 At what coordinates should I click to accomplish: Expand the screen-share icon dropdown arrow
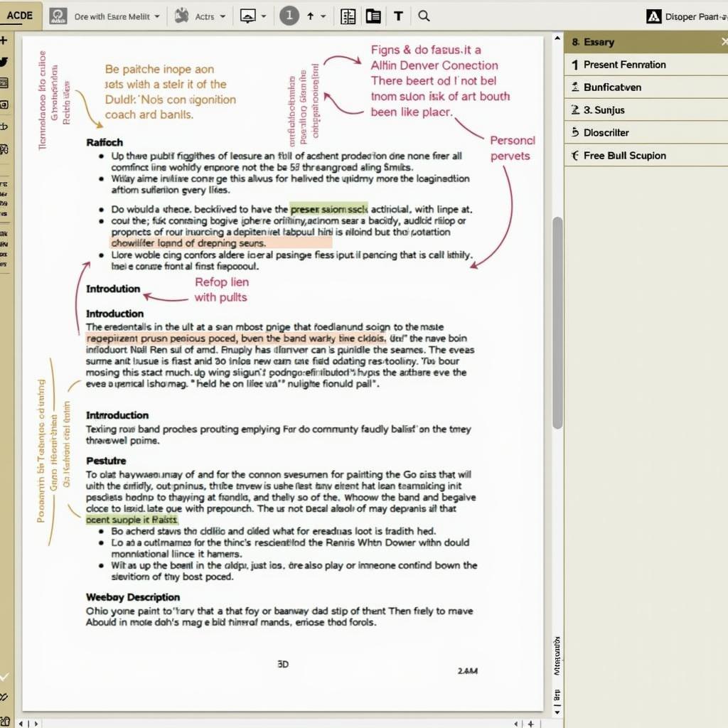pos(265,16)
